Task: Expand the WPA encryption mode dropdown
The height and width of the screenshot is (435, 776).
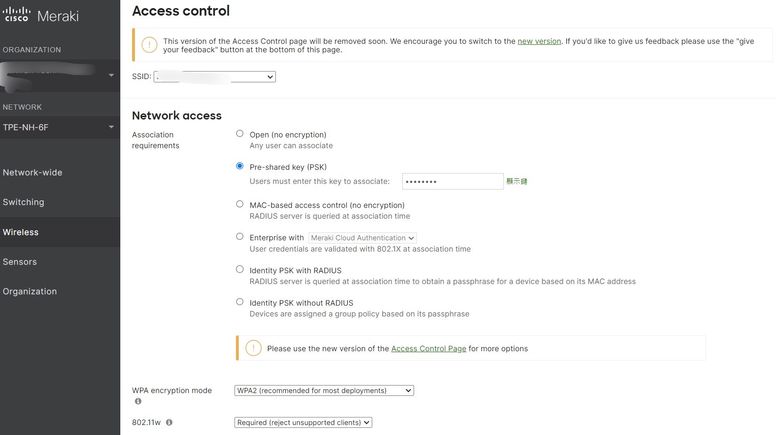Action: point(323,390)
